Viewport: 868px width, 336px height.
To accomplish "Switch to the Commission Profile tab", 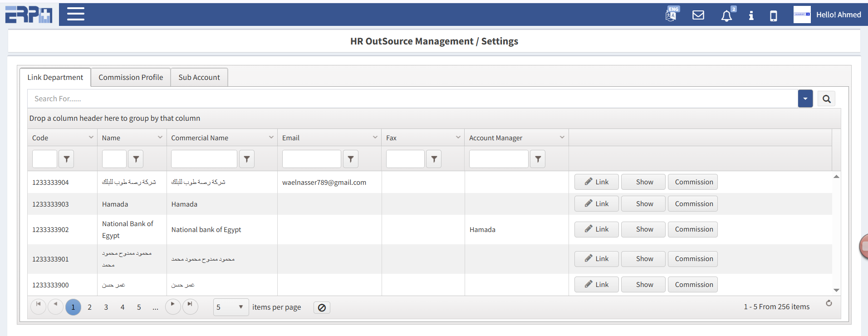I will pyautogui.click(x=131, y=78).
